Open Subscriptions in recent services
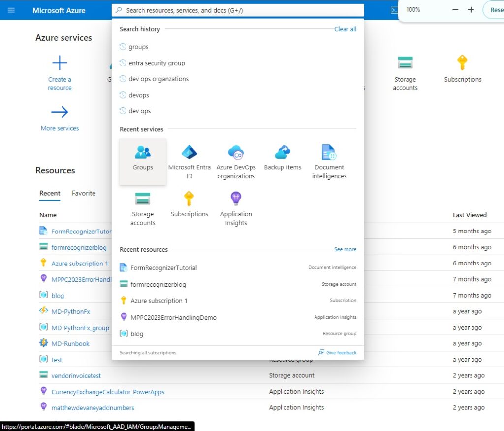The height and width of the screenshot is (431, 504). click(189, 208)
